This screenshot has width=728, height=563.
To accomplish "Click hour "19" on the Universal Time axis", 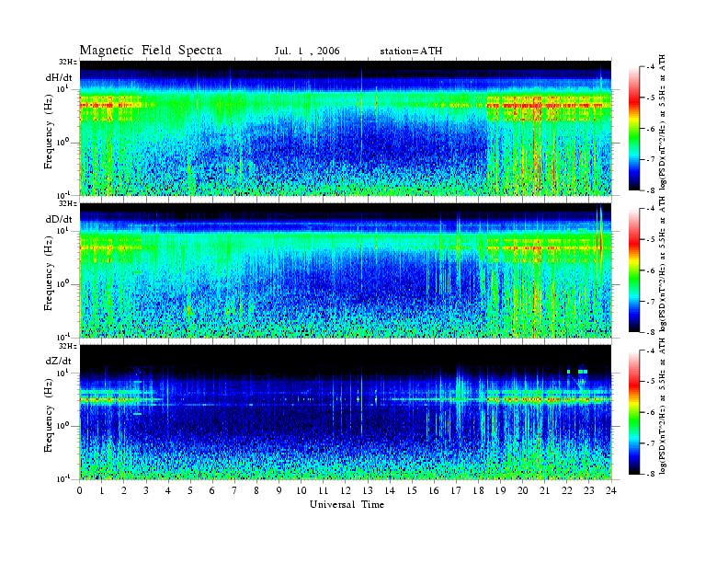I will click(x=500, y=490).
